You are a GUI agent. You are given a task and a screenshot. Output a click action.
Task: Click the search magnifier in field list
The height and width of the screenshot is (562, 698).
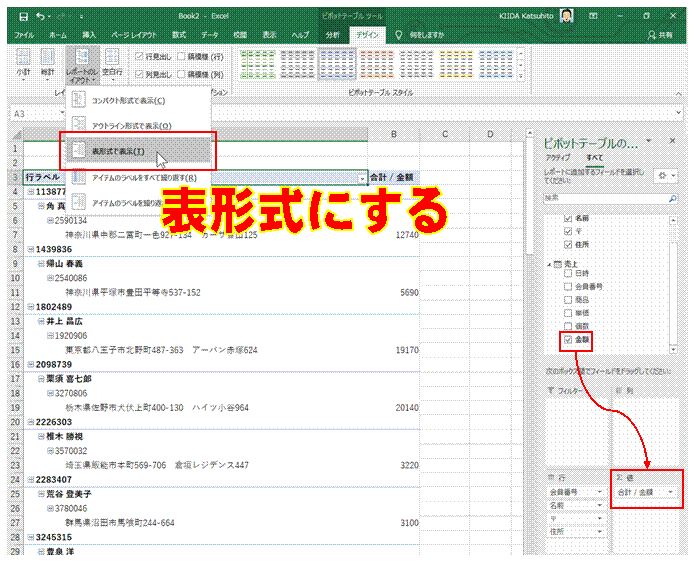[673, 199]
